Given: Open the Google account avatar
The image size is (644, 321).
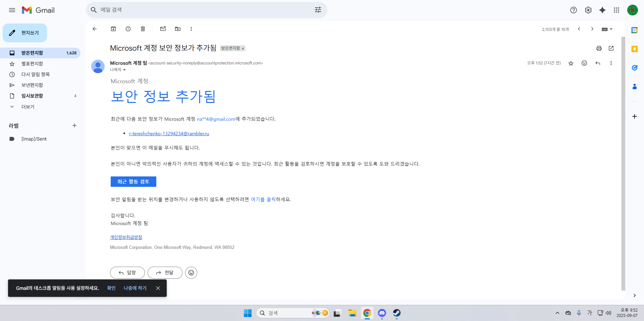Looking at the screenshot, I should 633,10.
